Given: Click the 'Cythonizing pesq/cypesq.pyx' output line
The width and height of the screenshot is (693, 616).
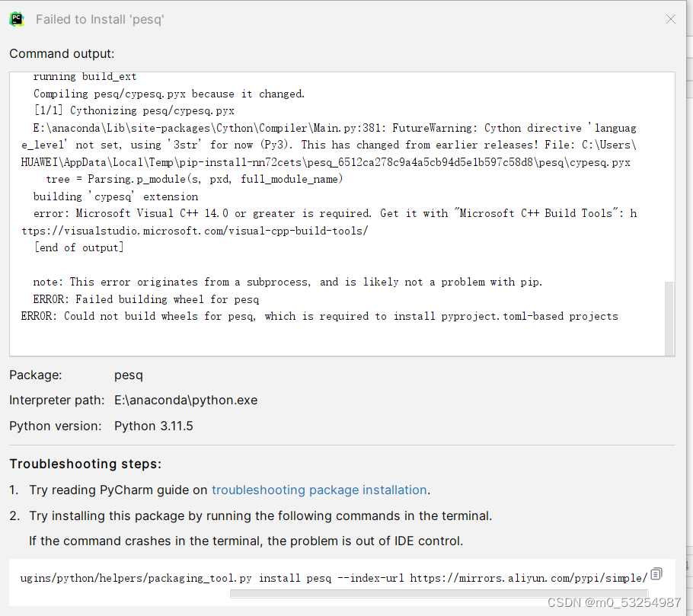Looking at the screenshot, I should coord(134,110).
